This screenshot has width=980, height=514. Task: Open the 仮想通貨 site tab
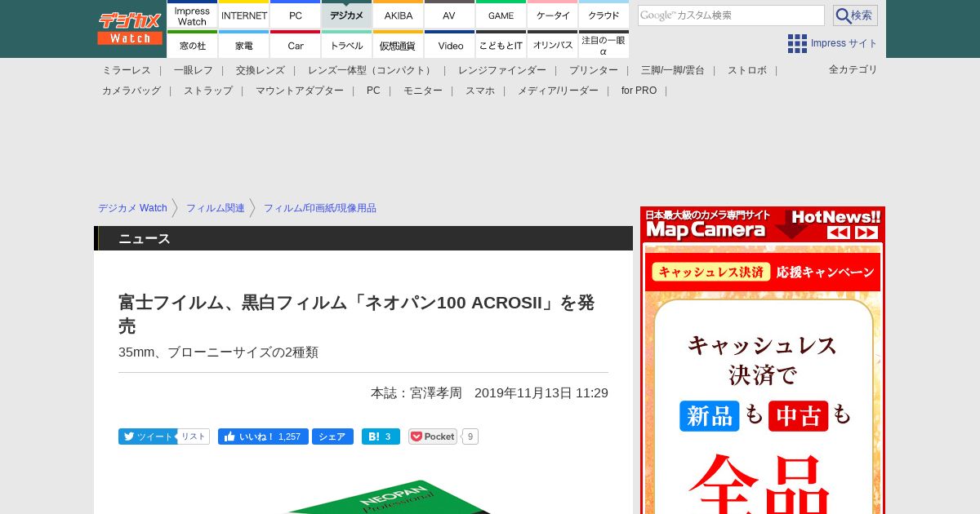pos(399,45)
